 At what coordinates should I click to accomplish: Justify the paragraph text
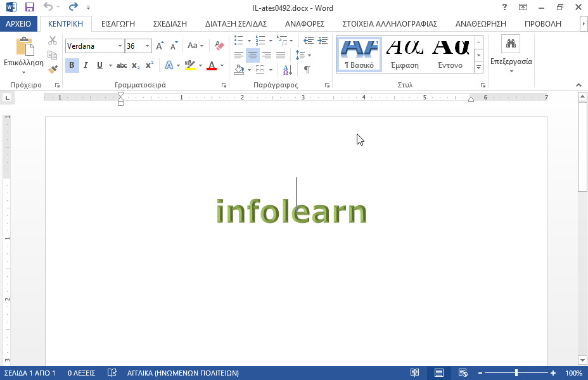coord(281,56)
